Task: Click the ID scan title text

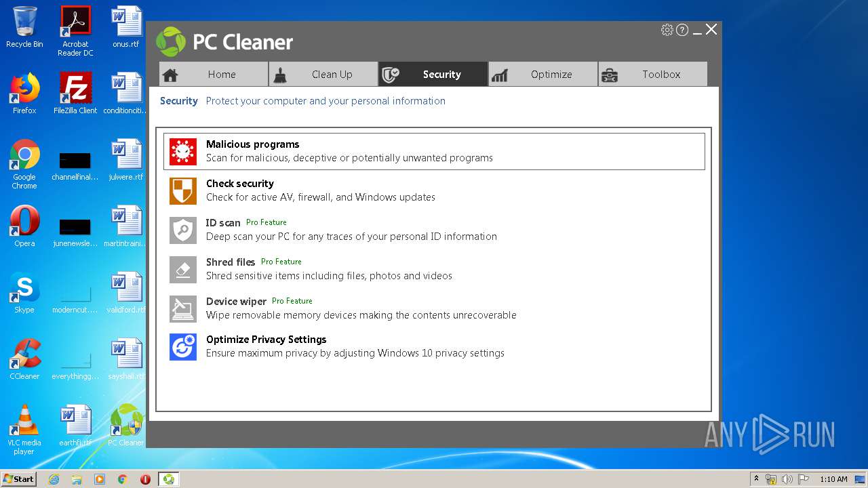Action: [x=223, y=223]
